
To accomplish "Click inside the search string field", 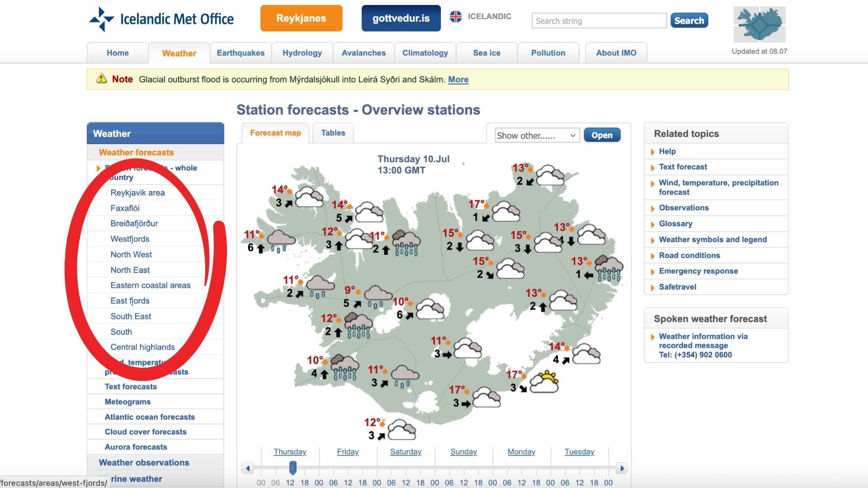I will 599,21.
